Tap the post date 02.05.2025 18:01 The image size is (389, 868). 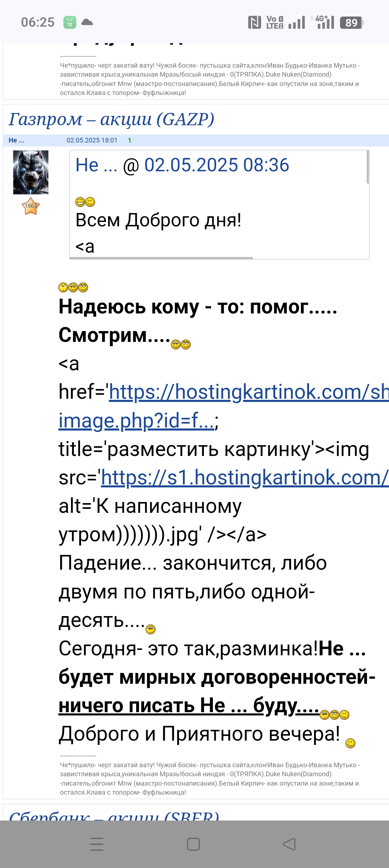click(92, 140)
